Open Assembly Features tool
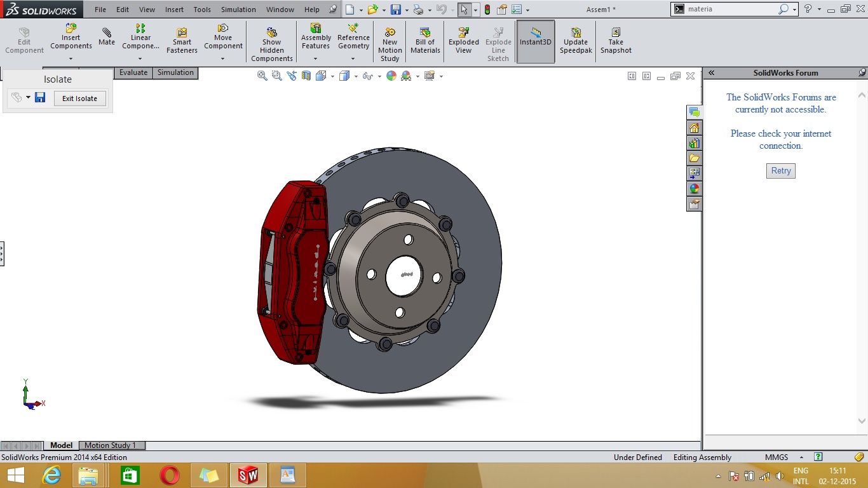This screenshot has height=488, width=868. click(316, 37)
